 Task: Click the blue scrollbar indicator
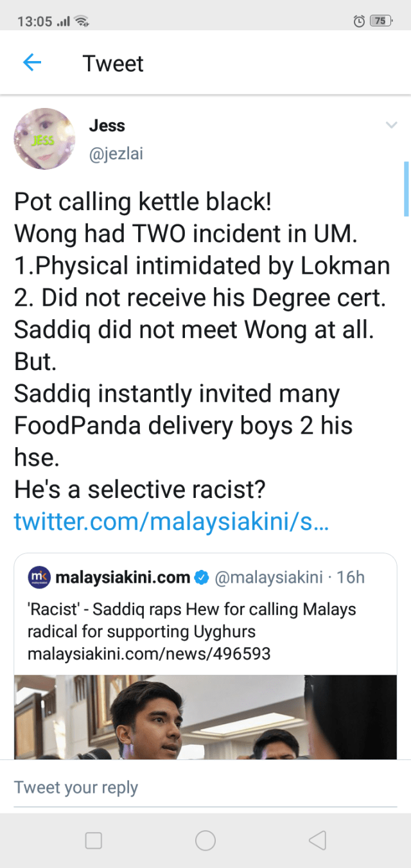pos(406,189)
